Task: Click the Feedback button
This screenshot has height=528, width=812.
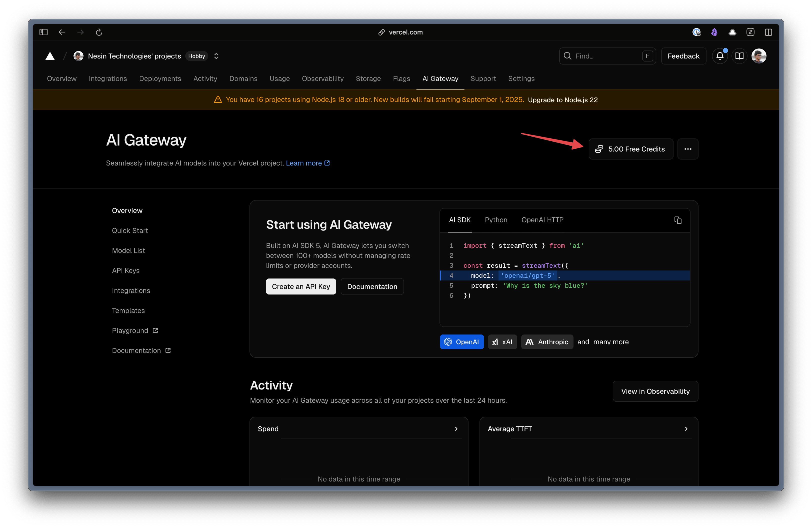Action: pos(683,56)
